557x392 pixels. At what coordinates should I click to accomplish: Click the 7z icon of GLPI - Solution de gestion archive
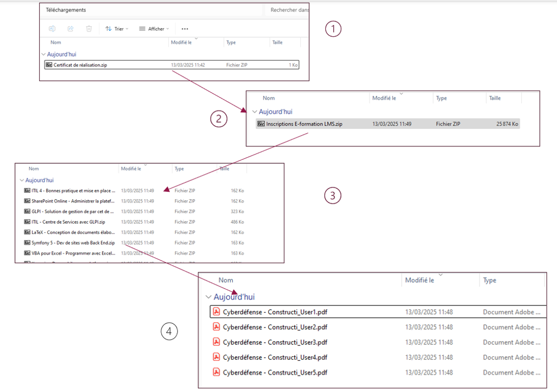coord(27,211)
